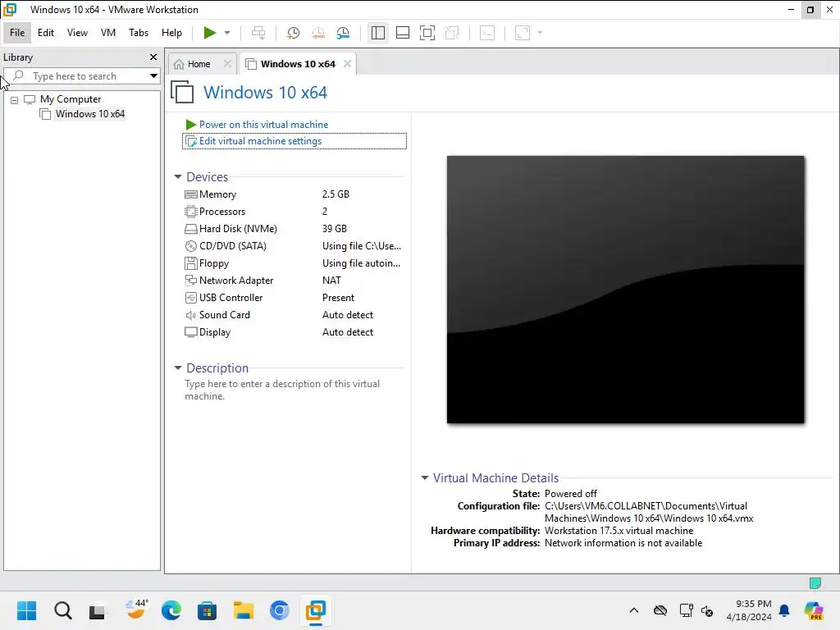The image size is (840, 630).
Task: Open the Help menu
Action: pos(171,33)
